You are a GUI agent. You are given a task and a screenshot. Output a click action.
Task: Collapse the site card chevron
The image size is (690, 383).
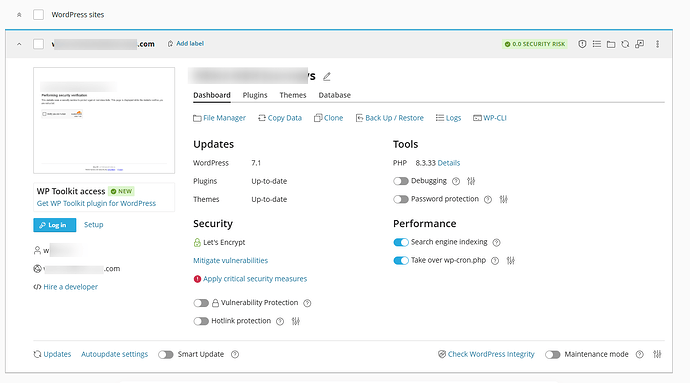pos(19,44)
